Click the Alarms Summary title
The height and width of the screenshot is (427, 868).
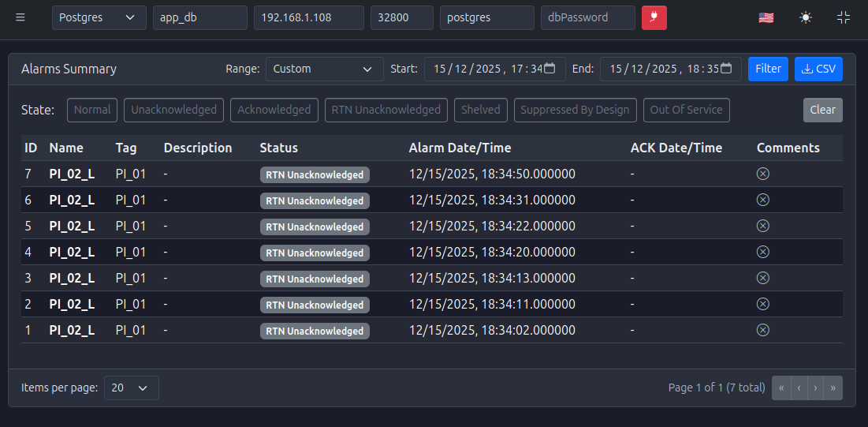[69, 69]
